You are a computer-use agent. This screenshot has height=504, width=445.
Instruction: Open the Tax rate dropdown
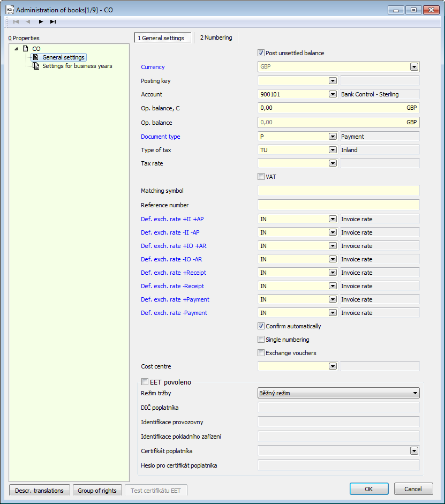[333, 163]
